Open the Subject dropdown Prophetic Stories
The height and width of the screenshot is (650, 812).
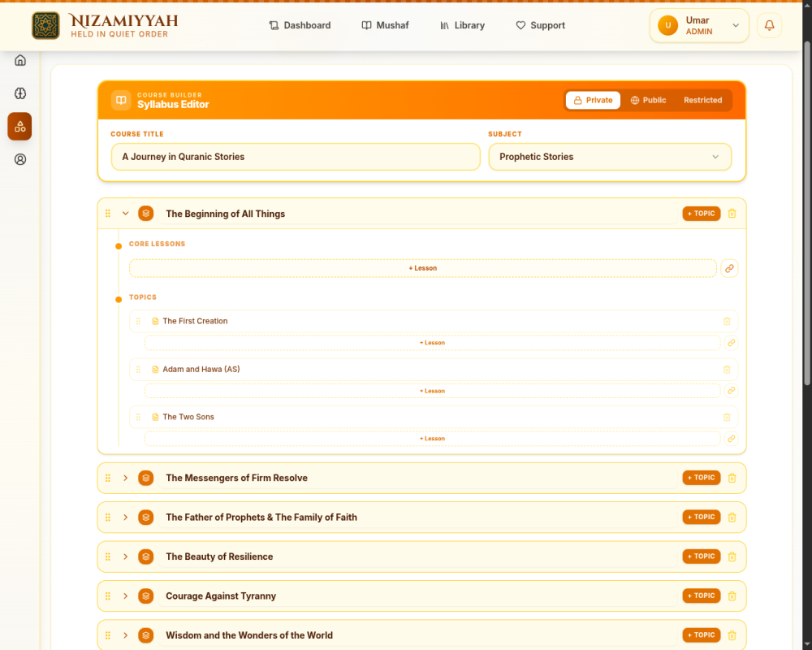coord(610,157)
